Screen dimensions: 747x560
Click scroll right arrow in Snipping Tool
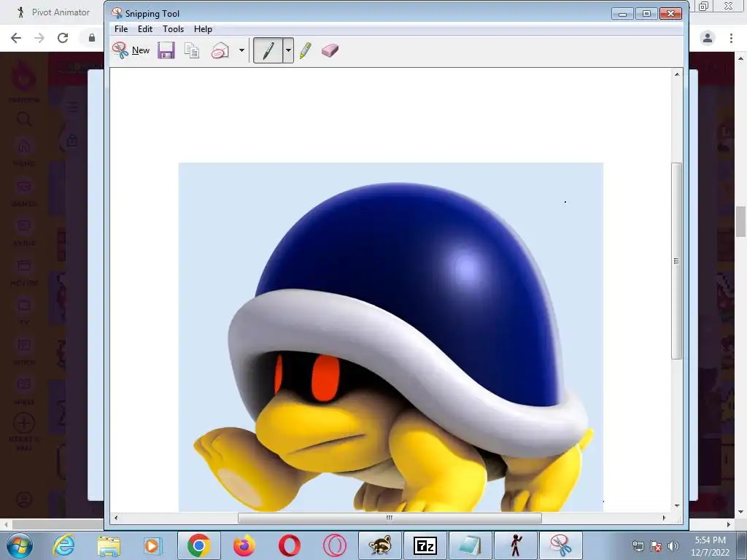click(664, 518)
